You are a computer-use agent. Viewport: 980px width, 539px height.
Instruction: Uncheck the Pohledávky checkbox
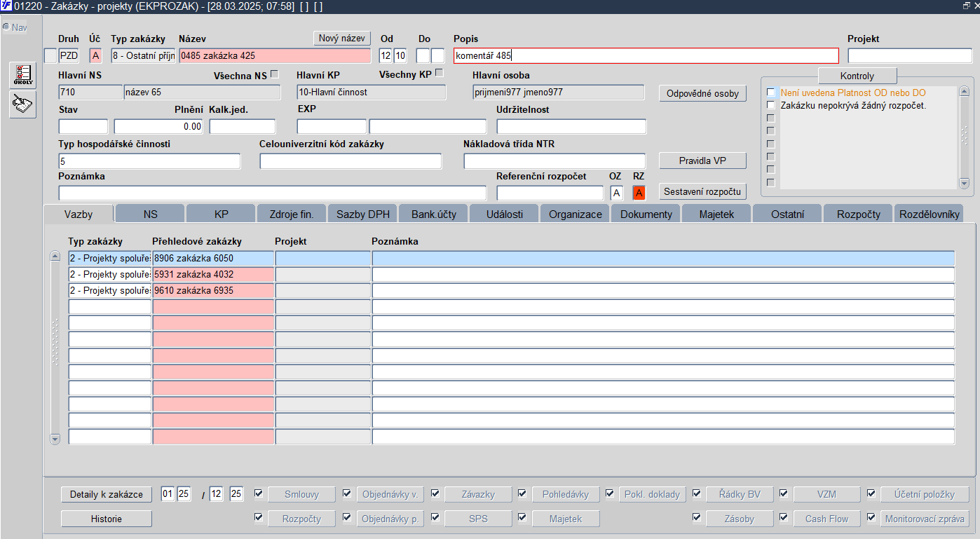[x=522, y=493]
